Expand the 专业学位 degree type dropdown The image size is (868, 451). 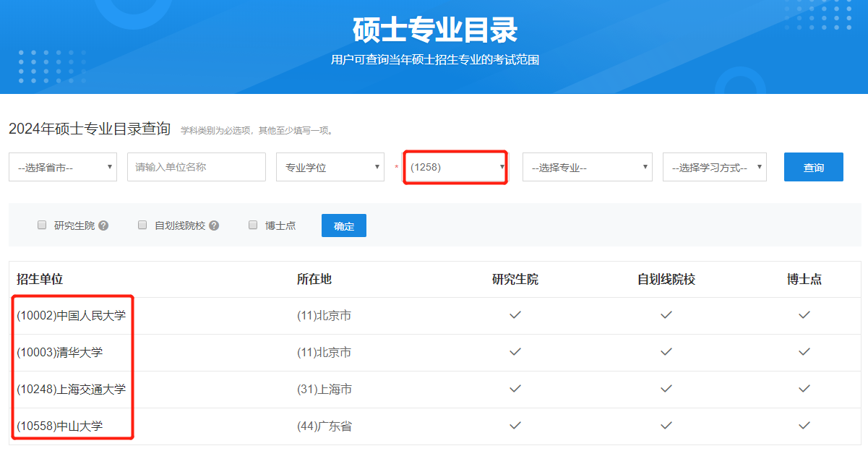coord(330,167)
